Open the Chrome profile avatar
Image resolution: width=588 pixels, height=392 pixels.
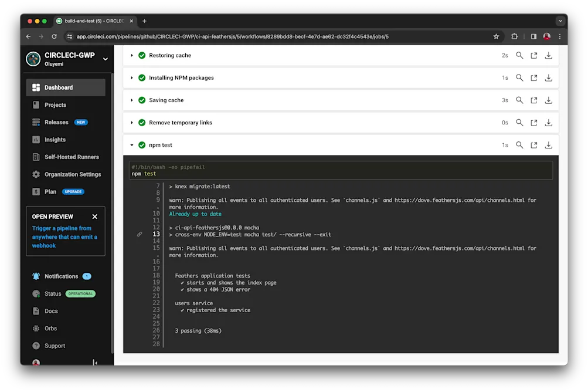[547, 36]
